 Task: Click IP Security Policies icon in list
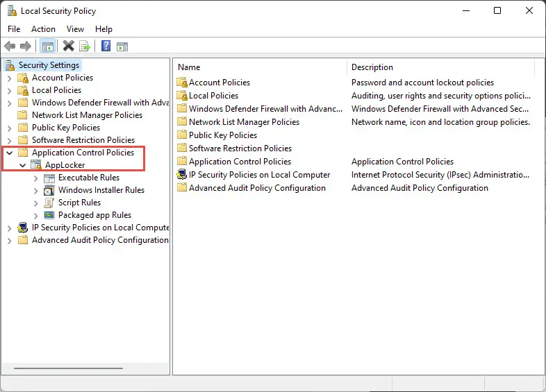coord(182,175)
